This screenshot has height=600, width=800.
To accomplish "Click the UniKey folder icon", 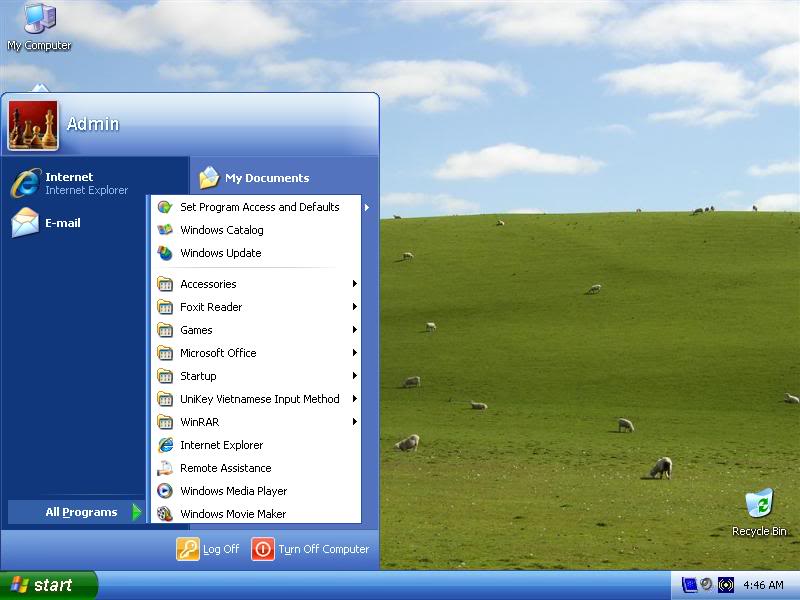I will point(165,398).
